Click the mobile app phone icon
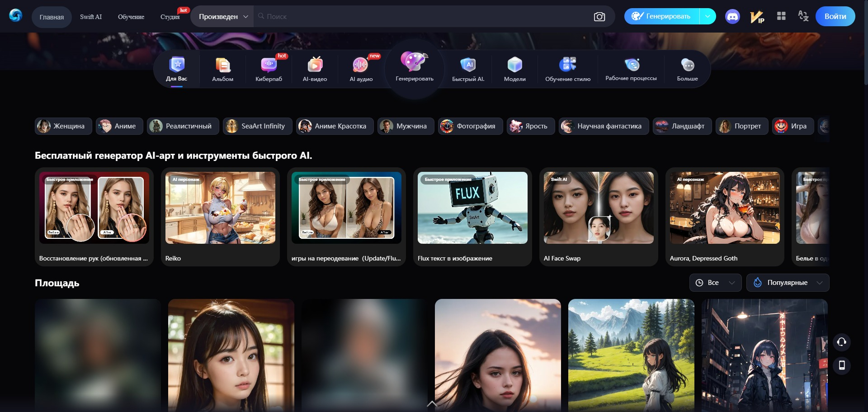Screen dimensions: 868x412 [x=842, y=365]
